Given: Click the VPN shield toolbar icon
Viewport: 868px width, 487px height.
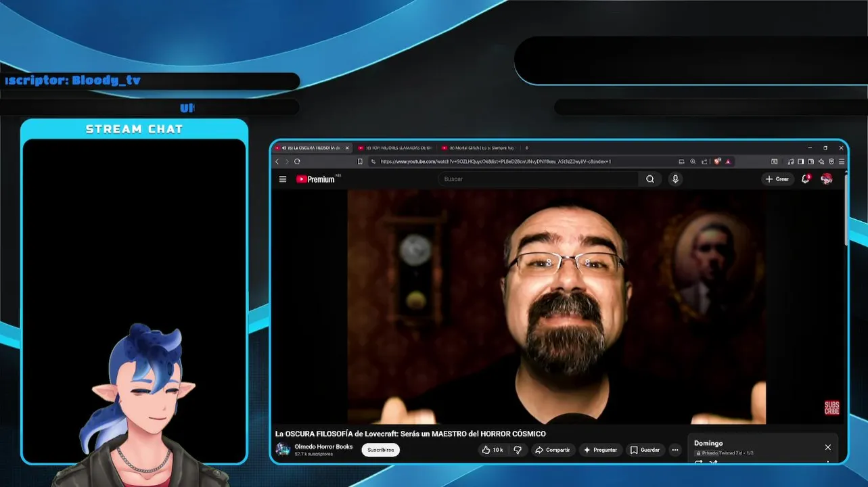Looking at the screenshot, I should click(831, 162).
